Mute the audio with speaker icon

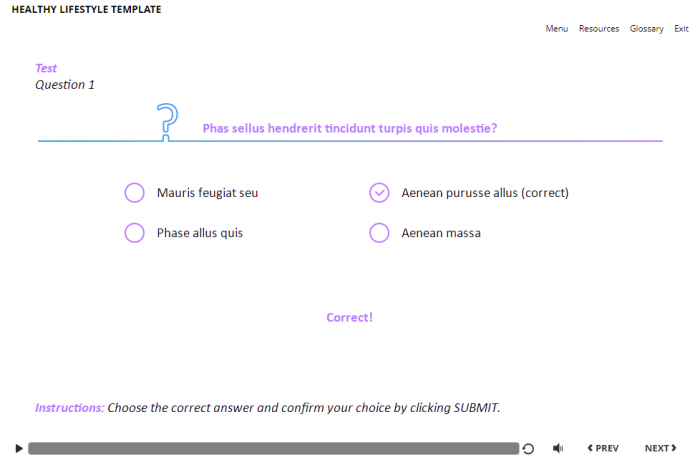[x=558, y=449]
